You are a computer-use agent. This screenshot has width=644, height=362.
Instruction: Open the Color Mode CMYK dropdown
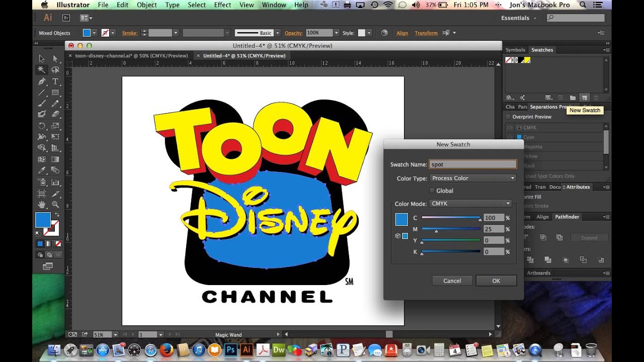(x=470, y=204)
